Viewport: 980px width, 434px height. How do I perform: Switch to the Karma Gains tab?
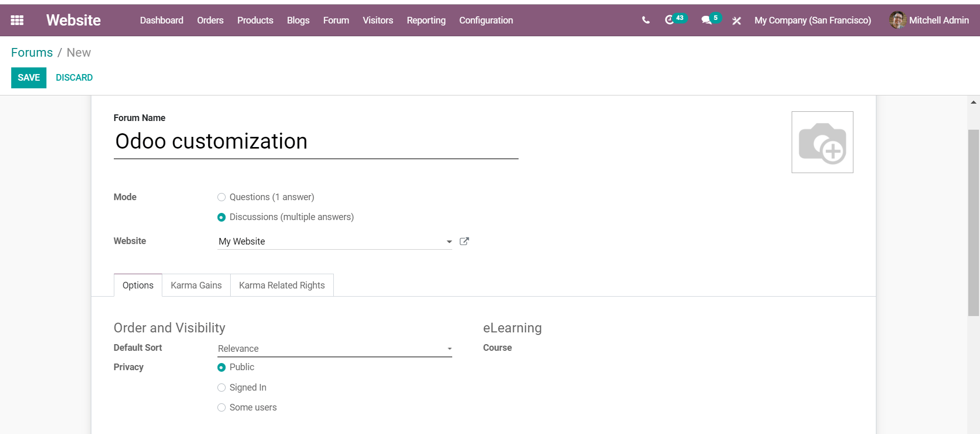pyautogui.click(x=196, y=285)
